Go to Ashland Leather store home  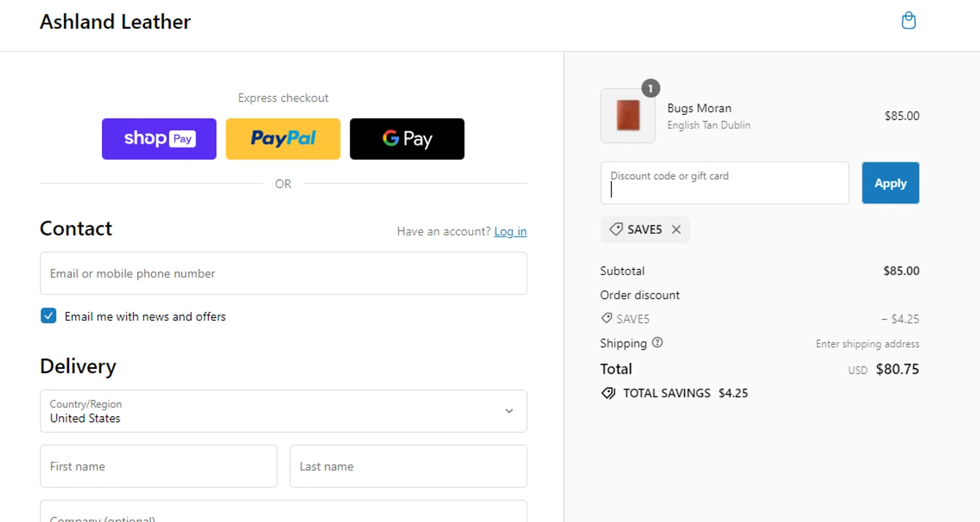point(115,22)
